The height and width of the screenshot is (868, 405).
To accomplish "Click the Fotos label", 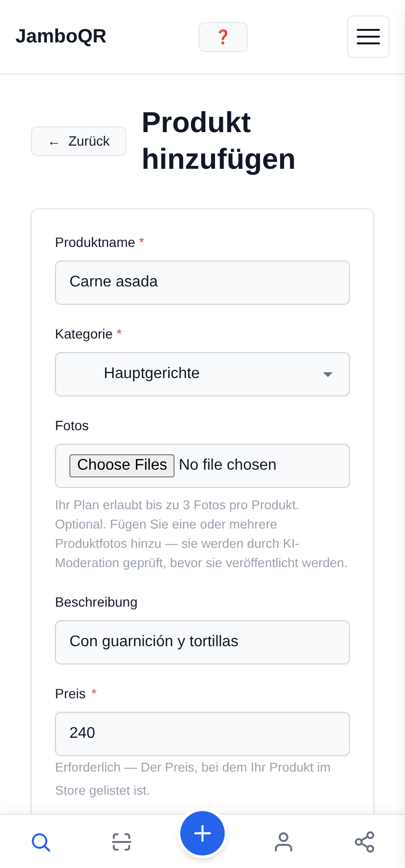I will (x=72, y=426).
